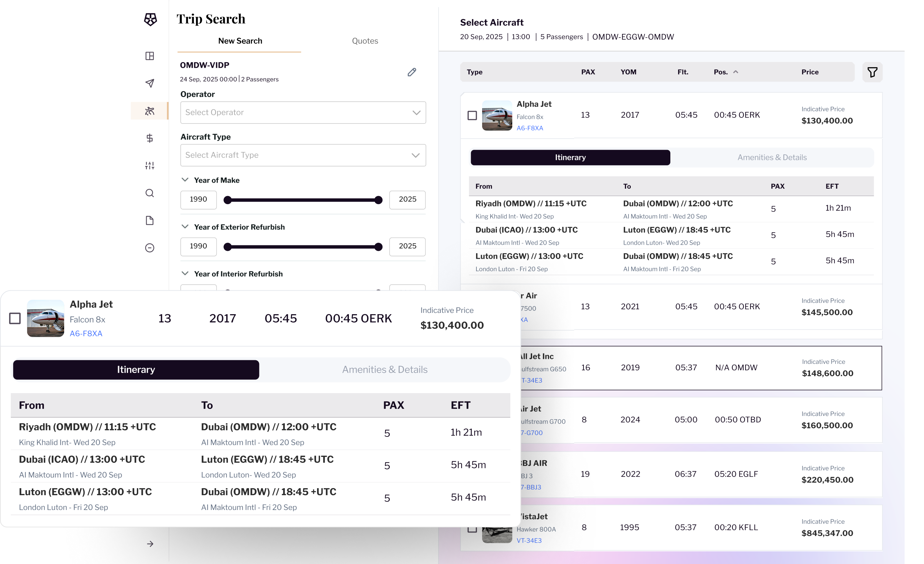Click the paper plane sidebar icon
The image size is (924, 564).
point(150,83)
